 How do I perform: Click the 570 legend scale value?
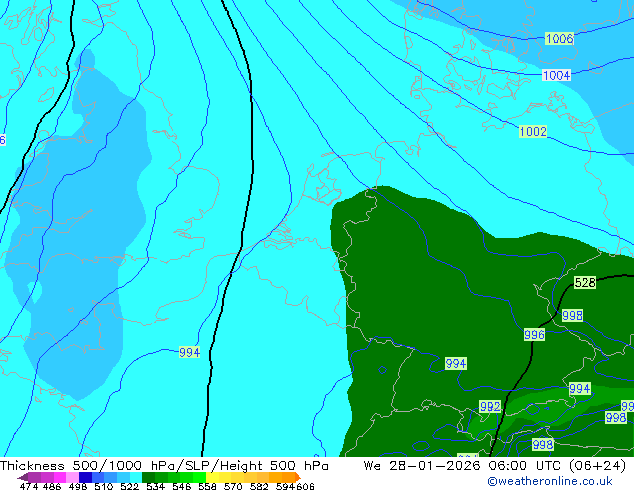click(233, 486)
